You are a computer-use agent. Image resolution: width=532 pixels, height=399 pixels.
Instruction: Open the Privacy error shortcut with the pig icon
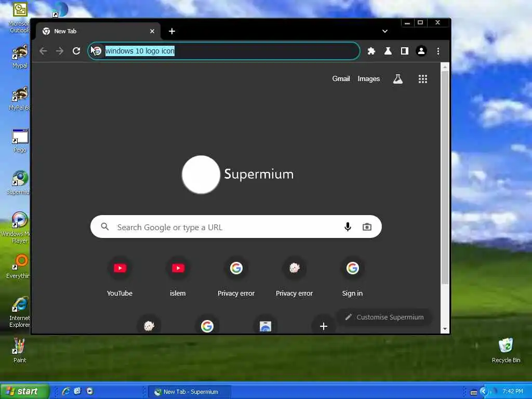pos(294,276)
